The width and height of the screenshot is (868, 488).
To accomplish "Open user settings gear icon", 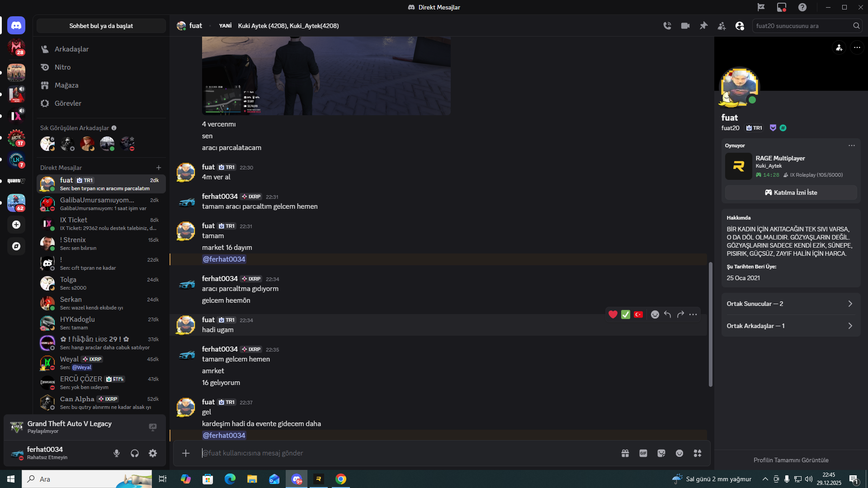I will [x=153, y=453].
